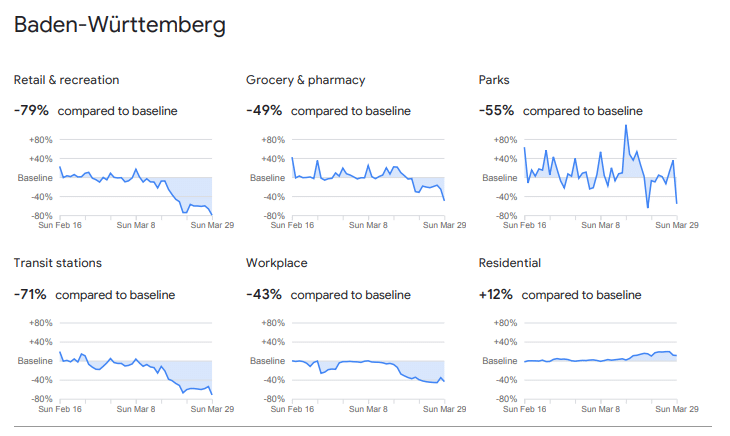Viewport: 730px width, 436px height.
Task: Click the Grocery & pharmacy line chart
Action: pos(368,178)
